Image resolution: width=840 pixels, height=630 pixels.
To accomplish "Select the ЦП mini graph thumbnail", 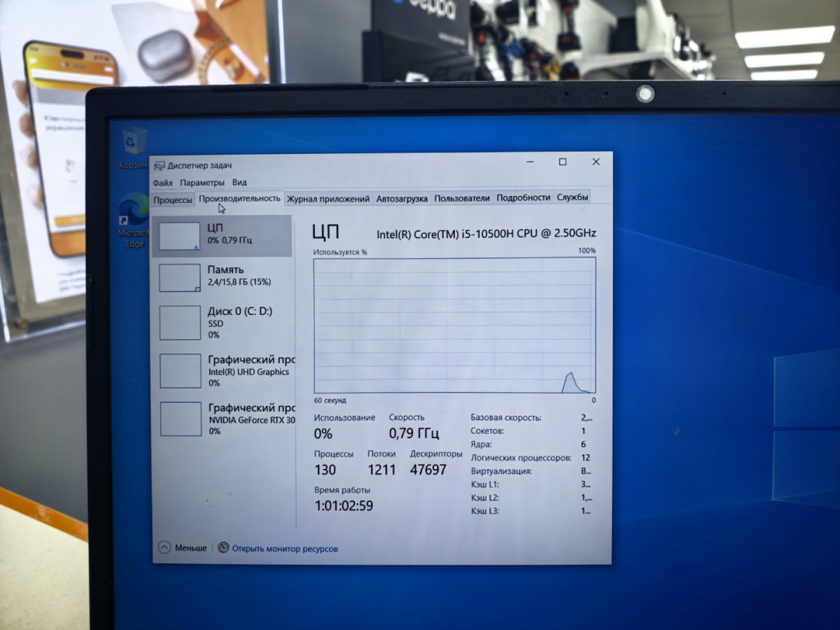I will click(x=180, y=236).
